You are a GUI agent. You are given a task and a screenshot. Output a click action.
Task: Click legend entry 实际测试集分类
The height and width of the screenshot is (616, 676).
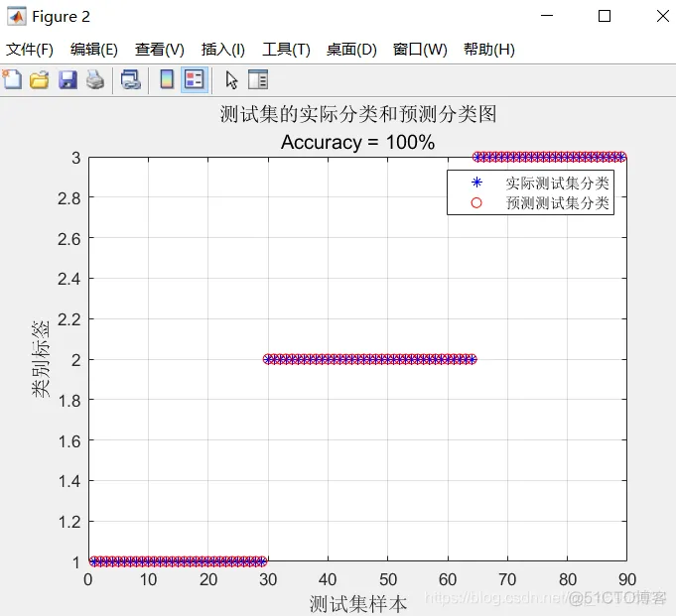(557, 184)
